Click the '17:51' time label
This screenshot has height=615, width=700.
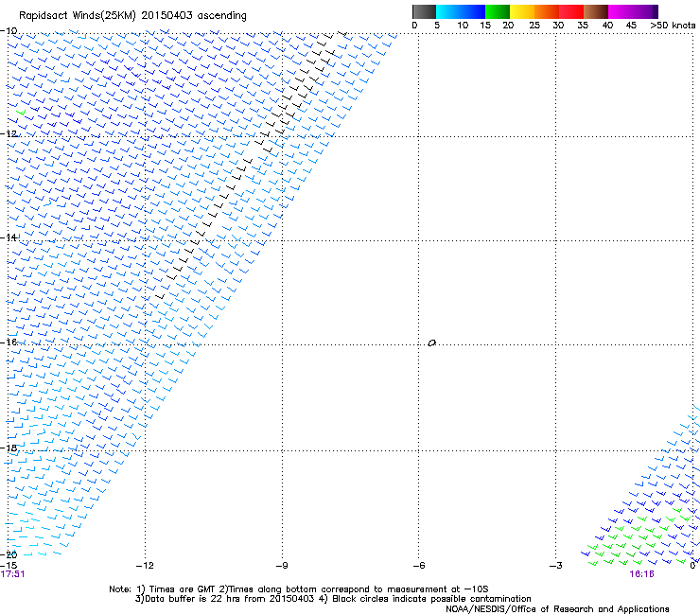pos(12,574)
